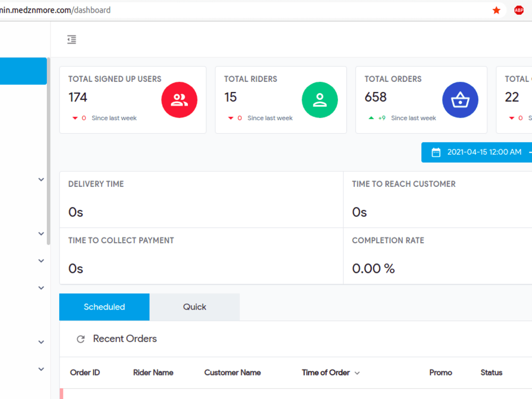The height and width of the screenshot is (399, 532).
Task: Click the DELIVERY TIME label
Action: [x=96, y=184]
